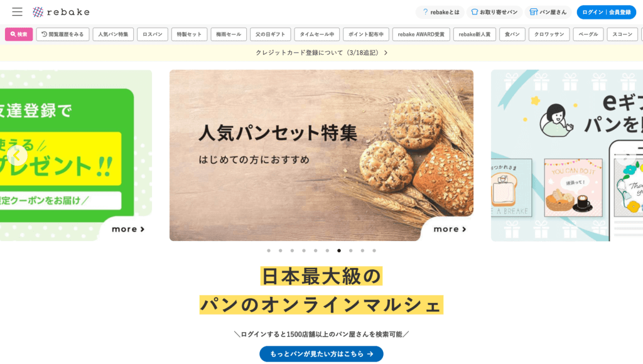
Task: Expand the クレジットカード登録について notice
Action: pyautogui.click(x=321, y=53)
